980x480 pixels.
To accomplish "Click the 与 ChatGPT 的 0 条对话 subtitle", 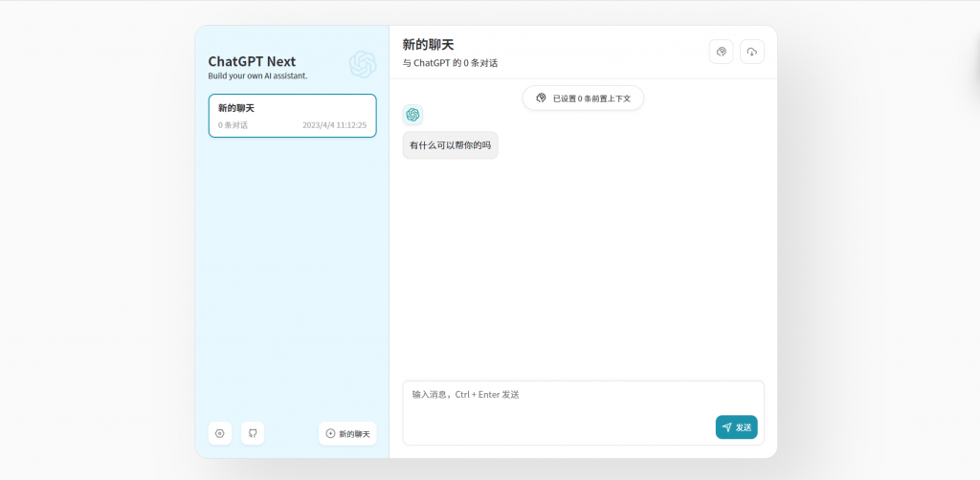I will pyautogui.click(x=450, y=63).
